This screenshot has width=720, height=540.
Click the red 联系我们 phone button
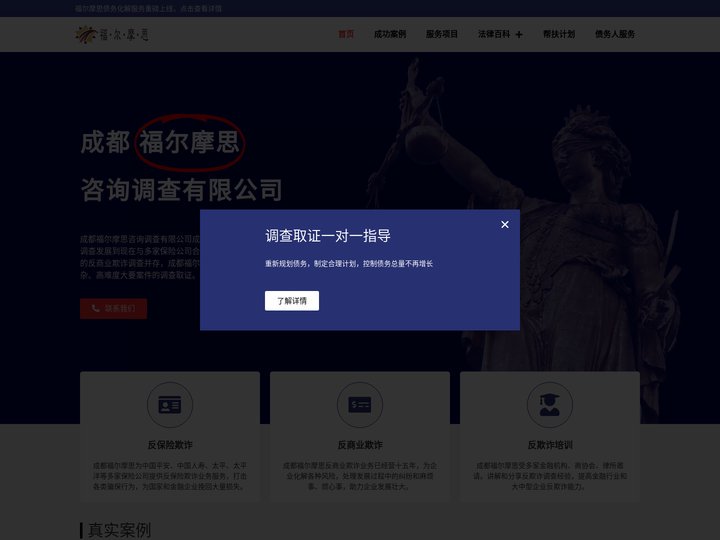(113, 309)
